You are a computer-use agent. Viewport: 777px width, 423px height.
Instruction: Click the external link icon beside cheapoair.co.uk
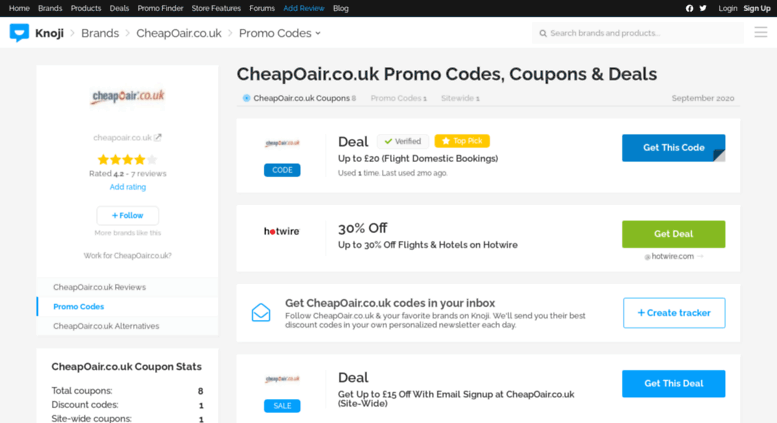click(158, 138)
